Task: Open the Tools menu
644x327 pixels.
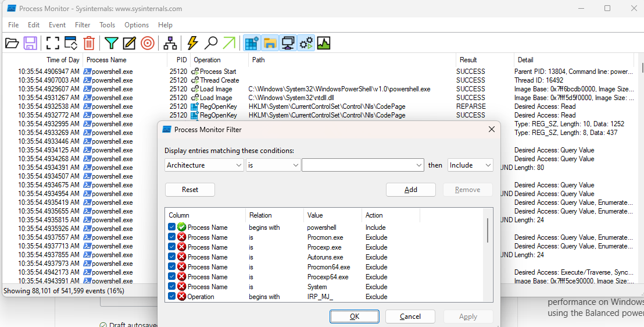Action: 107,24
